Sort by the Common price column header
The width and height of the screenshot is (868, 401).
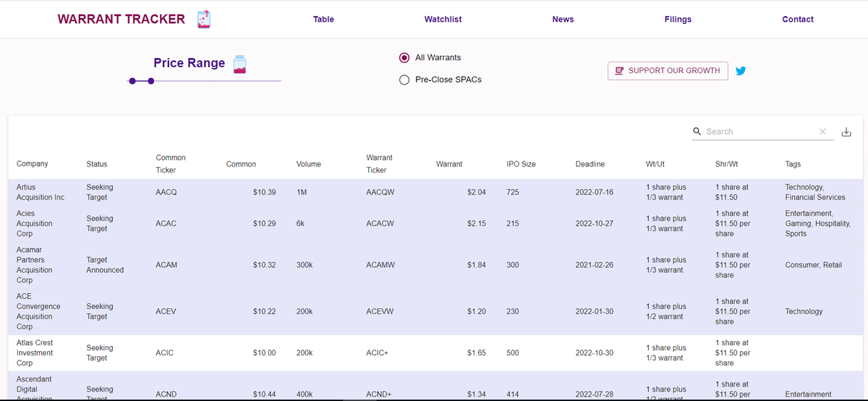tap(241, 164)
